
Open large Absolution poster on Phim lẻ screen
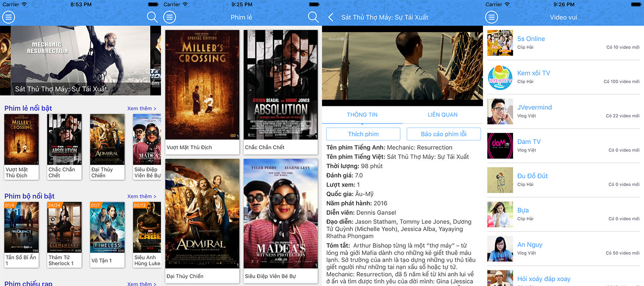[x=281, y=84]
